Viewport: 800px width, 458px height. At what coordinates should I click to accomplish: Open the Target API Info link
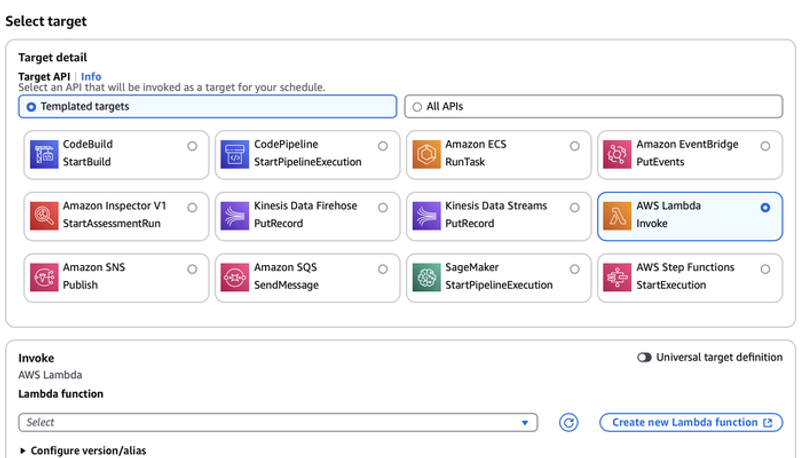(91, 77)
